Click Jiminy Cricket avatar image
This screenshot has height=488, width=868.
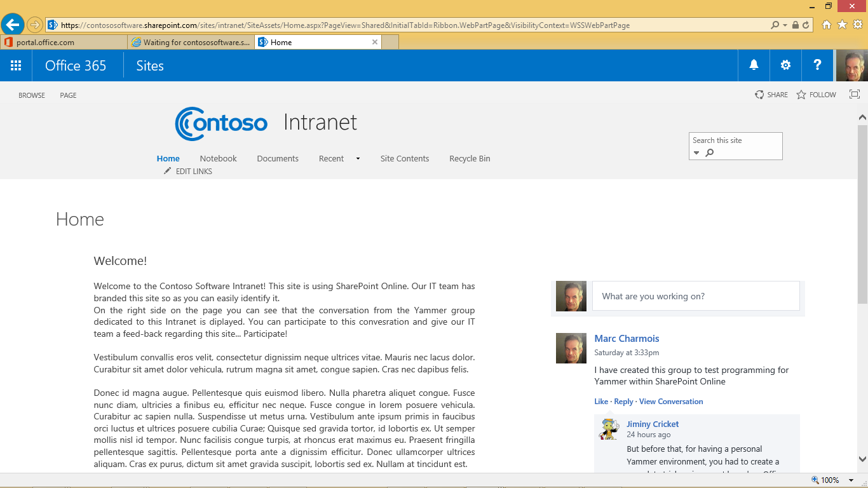[609, 430]
